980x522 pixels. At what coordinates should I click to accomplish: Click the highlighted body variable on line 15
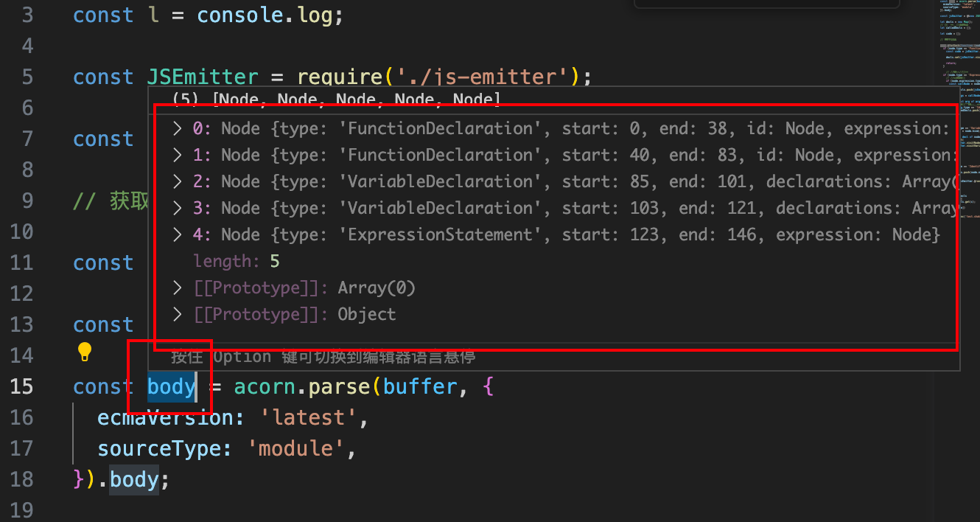click(171, 386)
